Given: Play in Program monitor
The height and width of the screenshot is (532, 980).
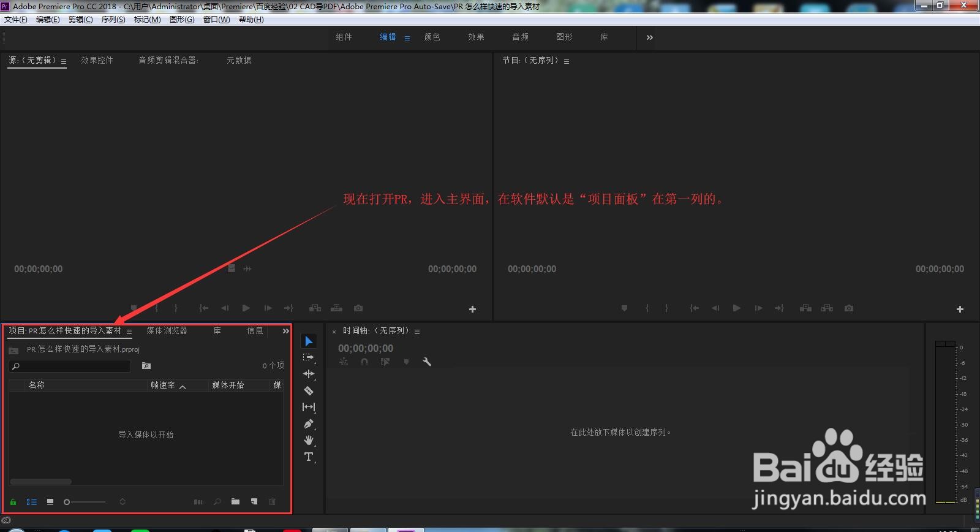Looking at the screenshot, I should pos(736,308).
